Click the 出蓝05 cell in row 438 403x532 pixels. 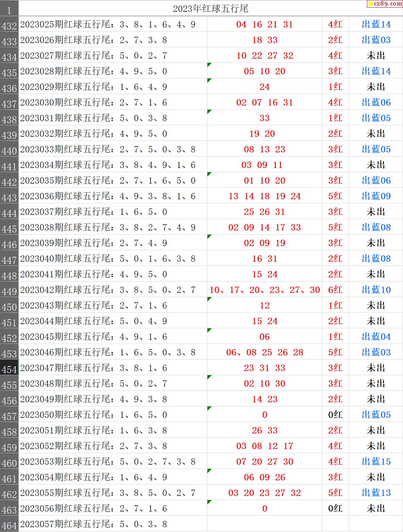coord(376,118)
